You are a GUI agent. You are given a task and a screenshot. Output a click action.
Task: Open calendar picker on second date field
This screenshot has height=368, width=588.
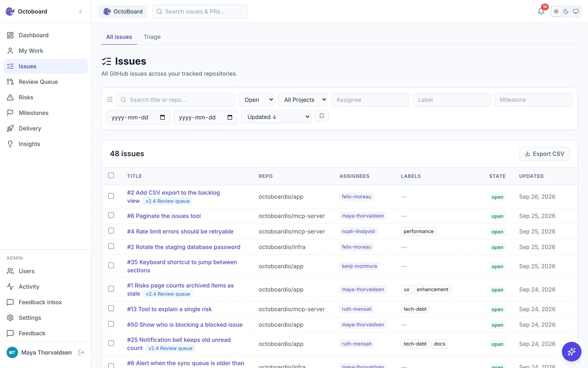[230, 117]
